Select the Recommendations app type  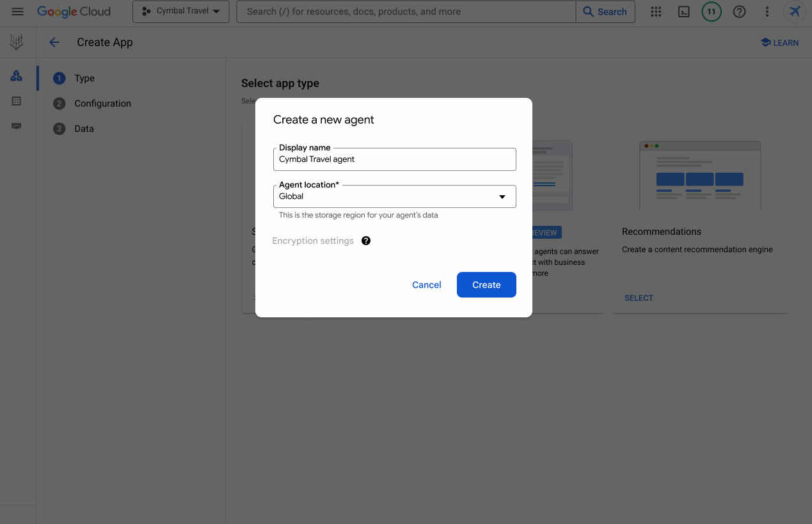point(639,298)
